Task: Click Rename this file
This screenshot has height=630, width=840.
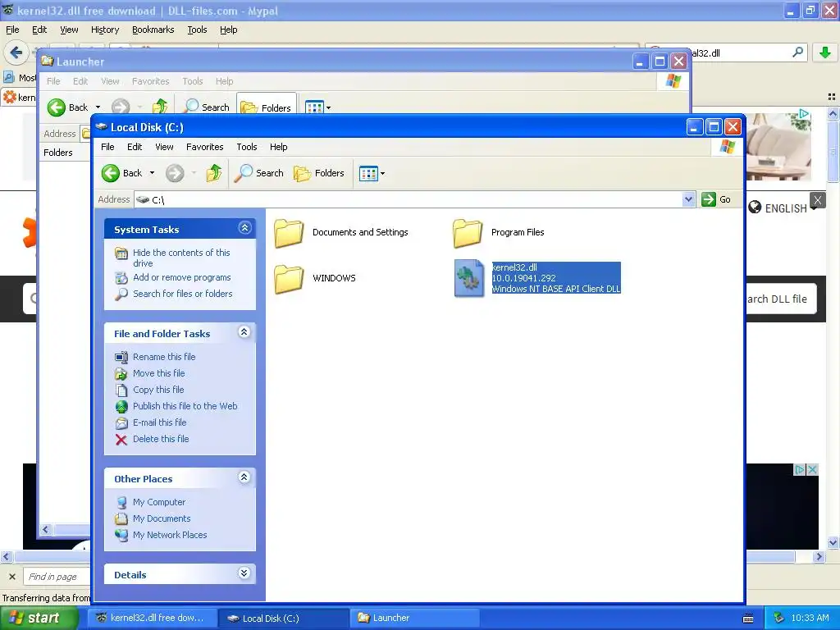Action: click(x=164, y=357)
